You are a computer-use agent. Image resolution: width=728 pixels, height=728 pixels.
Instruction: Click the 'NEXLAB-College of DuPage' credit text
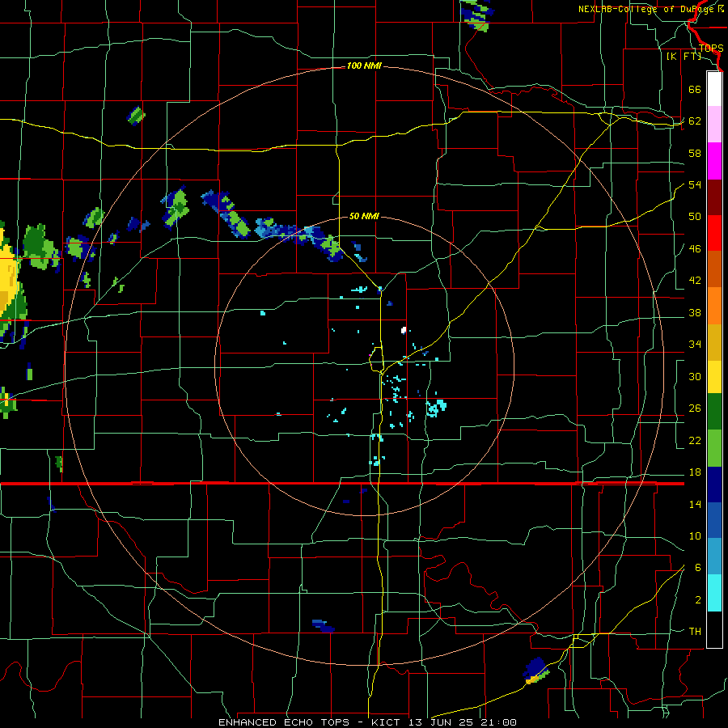point(647,9)
